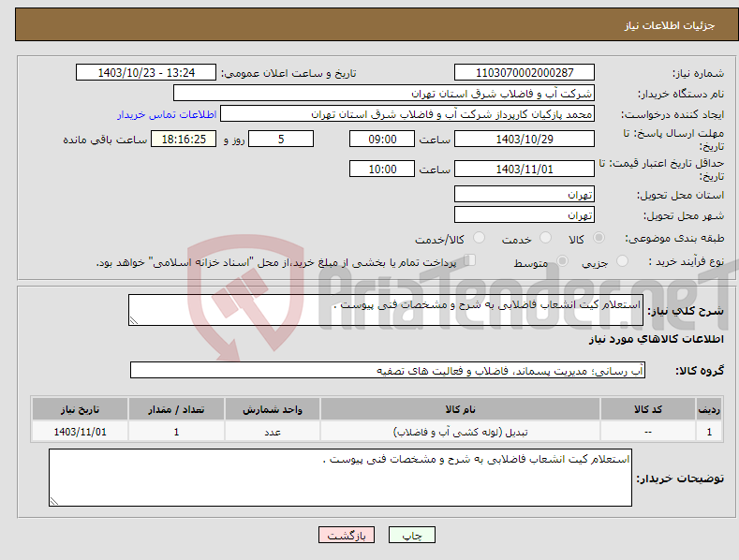Select the جزیی purchase type radio

[622, 261]
